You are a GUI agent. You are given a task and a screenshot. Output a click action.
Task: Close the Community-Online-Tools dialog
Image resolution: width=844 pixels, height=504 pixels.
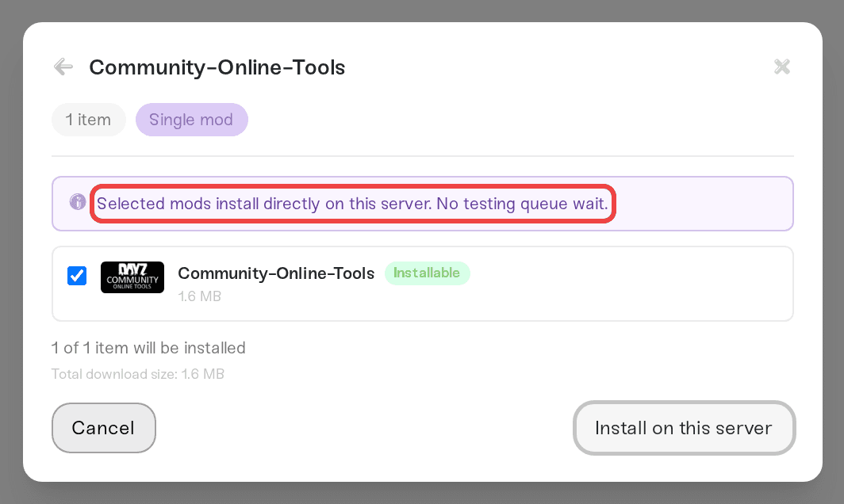click(x=781, y=67)
